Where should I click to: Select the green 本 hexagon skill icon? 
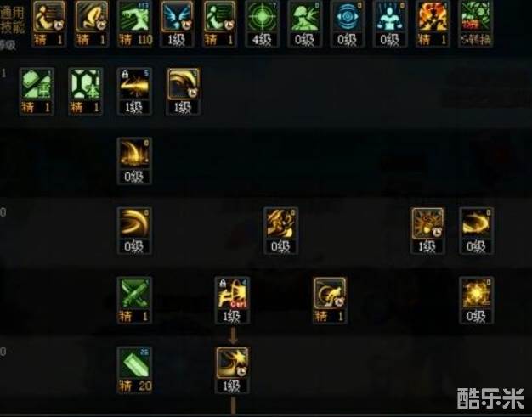[x=85, y=85]
